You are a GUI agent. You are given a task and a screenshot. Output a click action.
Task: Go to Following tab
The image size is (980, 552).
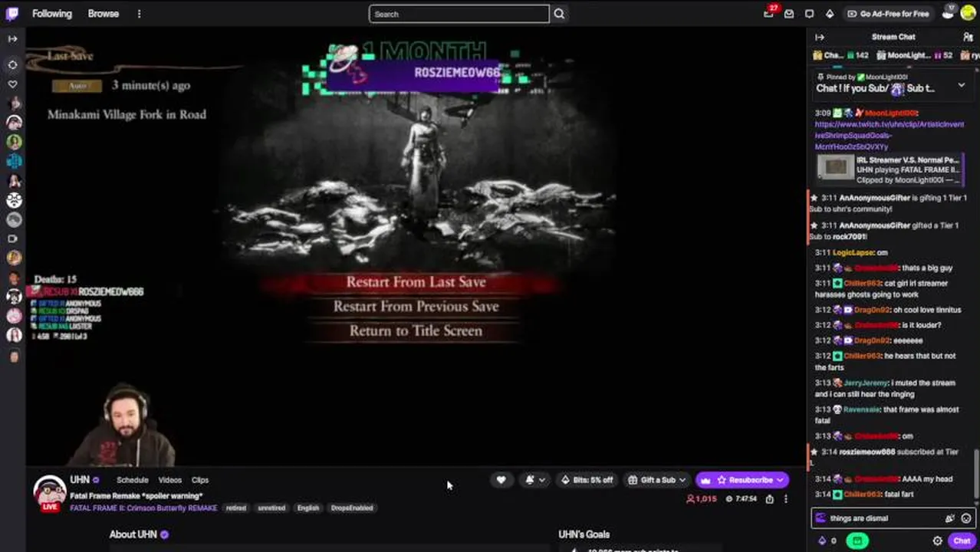[x=52, y=14]
